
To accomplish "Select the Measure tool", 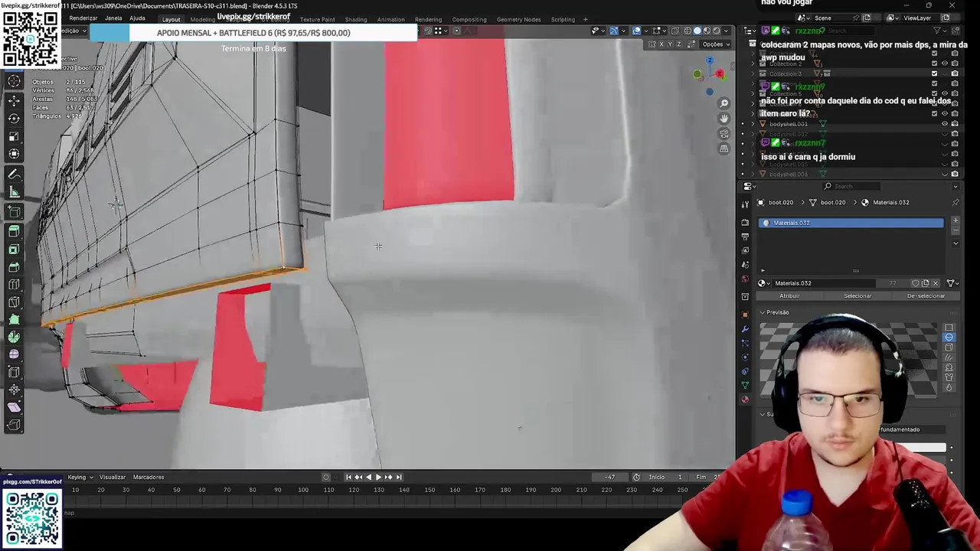I will [x=14, y=192].
